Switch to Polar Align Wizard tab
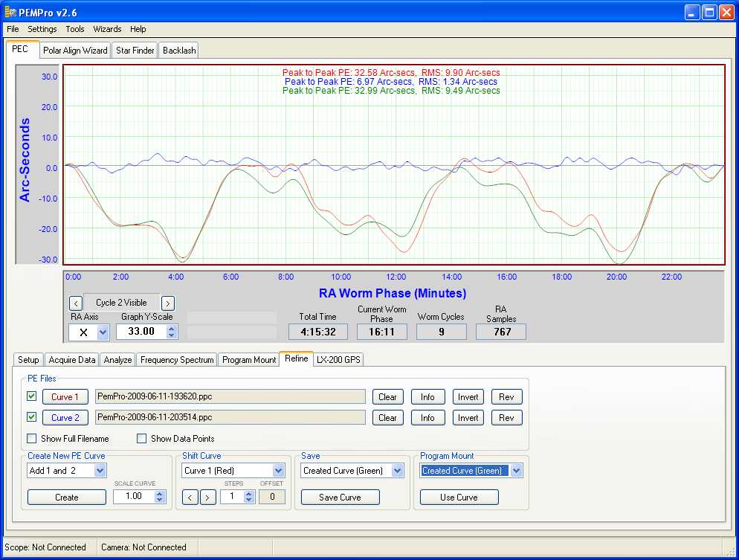Image resolution: width=739 pixels, height=560 pixels. coord(75,51)
